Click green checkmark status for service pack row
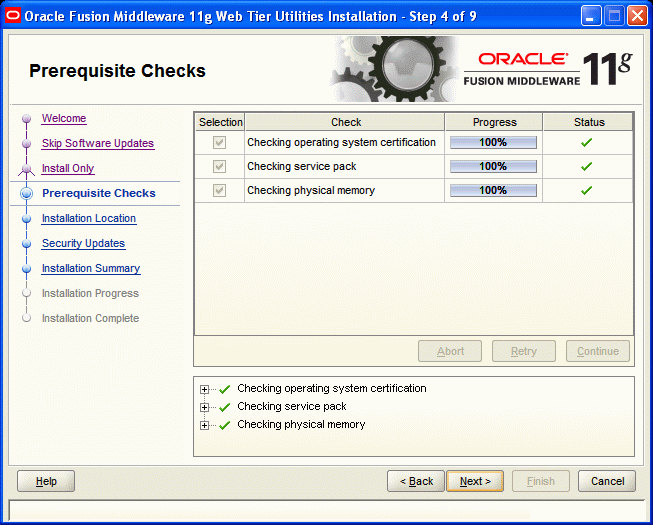The image size is (653, 525). point(586,167)
